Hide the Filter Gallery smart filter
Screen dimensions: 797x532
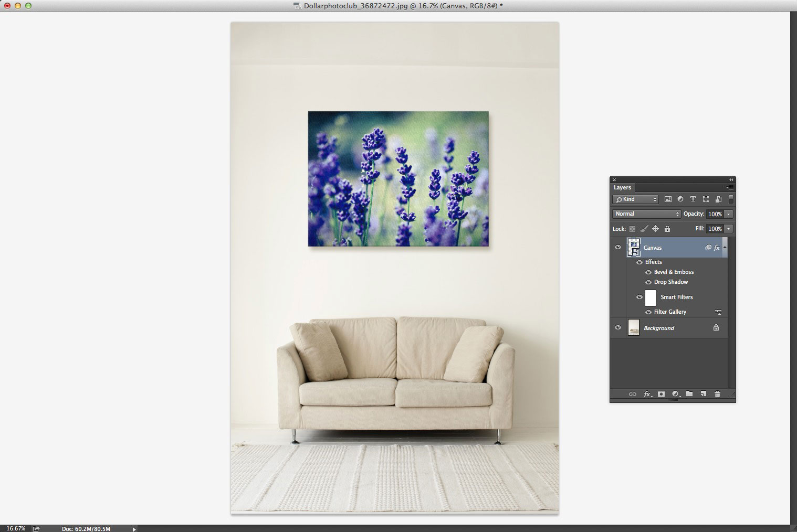[x=648, y=312]
